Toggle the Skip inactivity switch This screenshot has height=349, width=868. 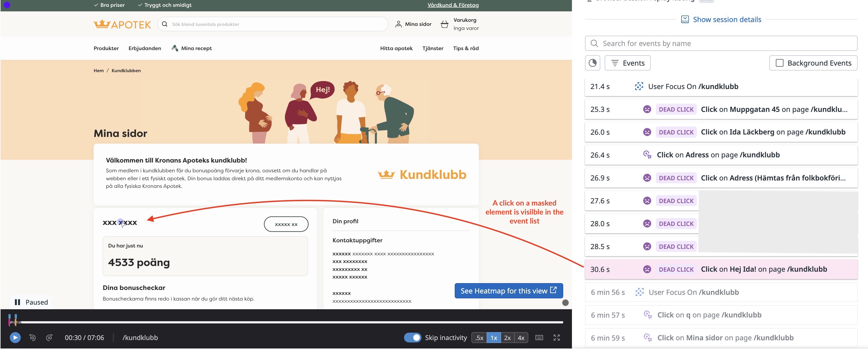tap(412, 338)
